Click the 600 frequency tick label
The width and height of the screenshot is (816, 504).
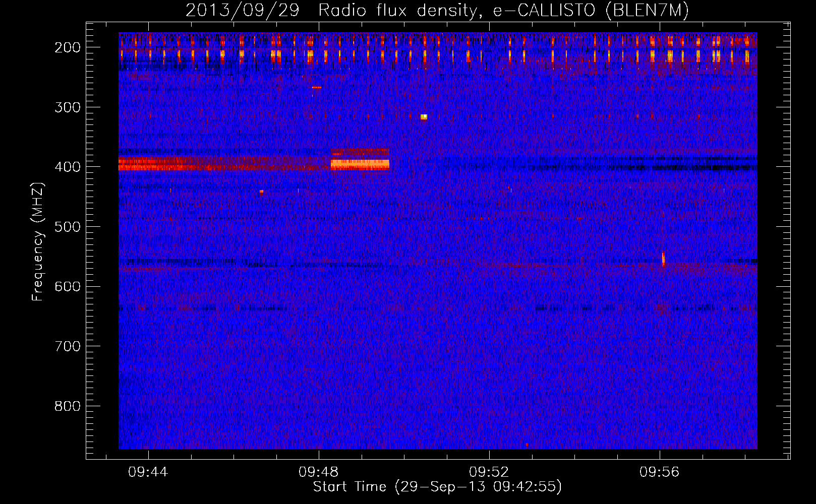pos(67,287)
